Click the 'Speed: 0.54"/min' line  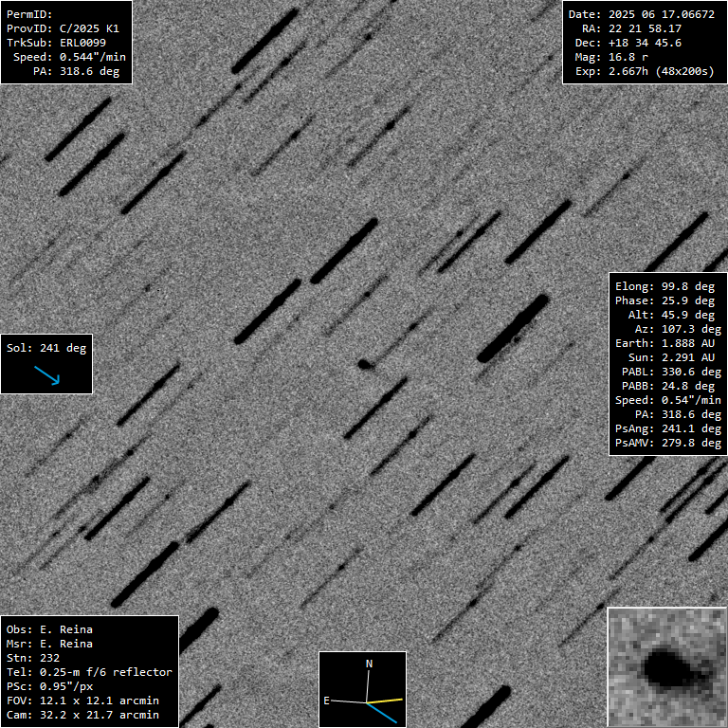(668, 400)
